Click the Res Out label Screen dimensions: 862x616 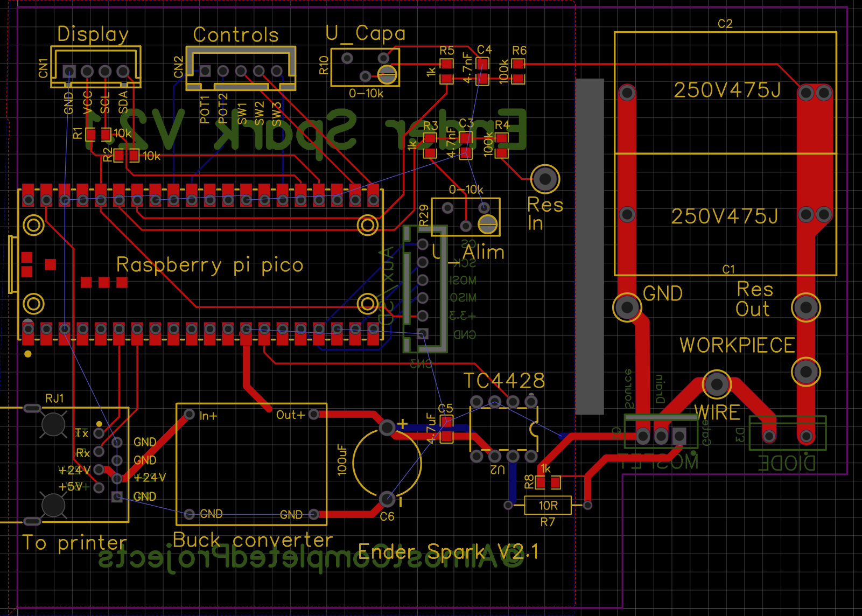coord(754,299)
